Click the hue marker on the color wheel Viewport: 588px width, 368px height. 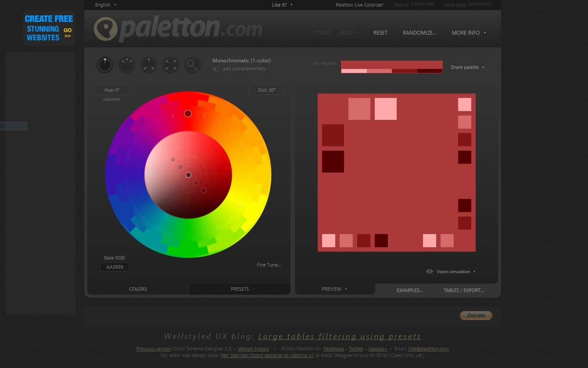coord(188,113)
